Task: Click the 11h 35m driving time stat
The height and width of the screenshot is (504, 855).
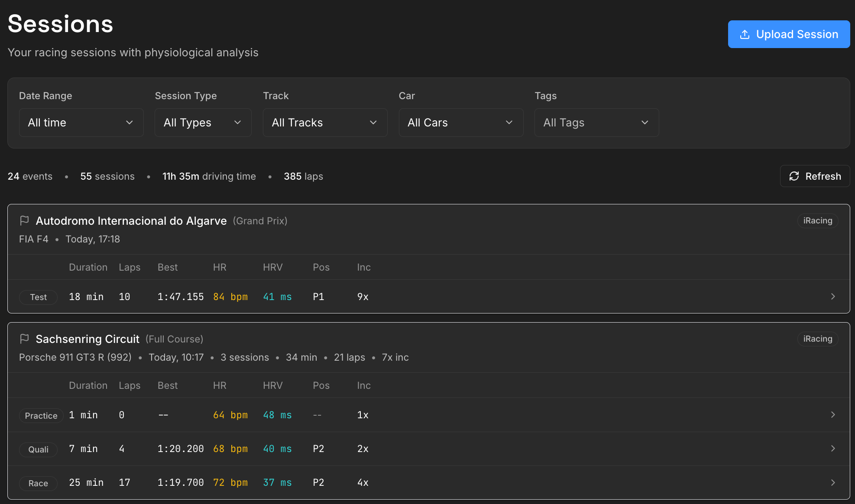Action: 209,176
